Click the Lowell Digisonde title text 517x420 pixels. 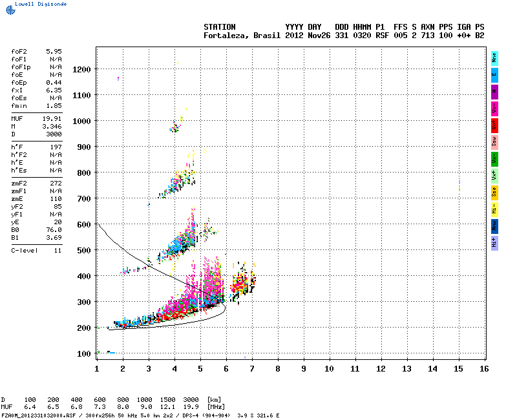coord(41,4)
